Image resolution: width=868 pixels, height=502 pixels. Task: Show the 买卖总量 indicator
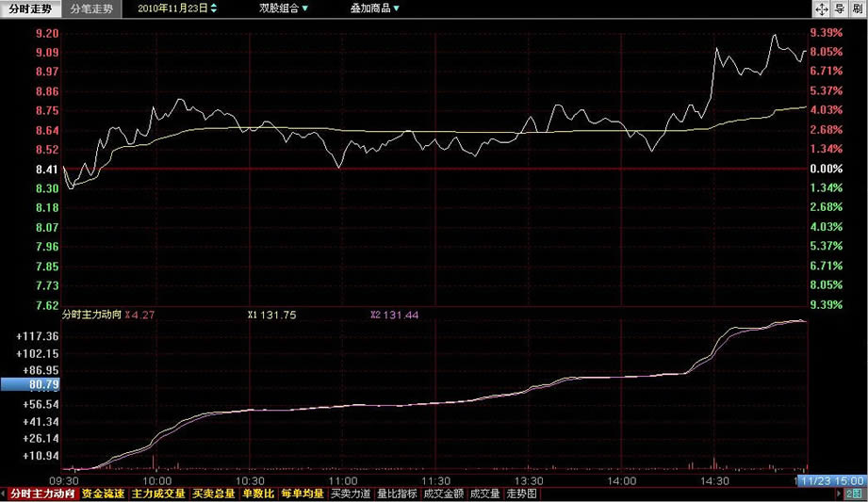214,493
